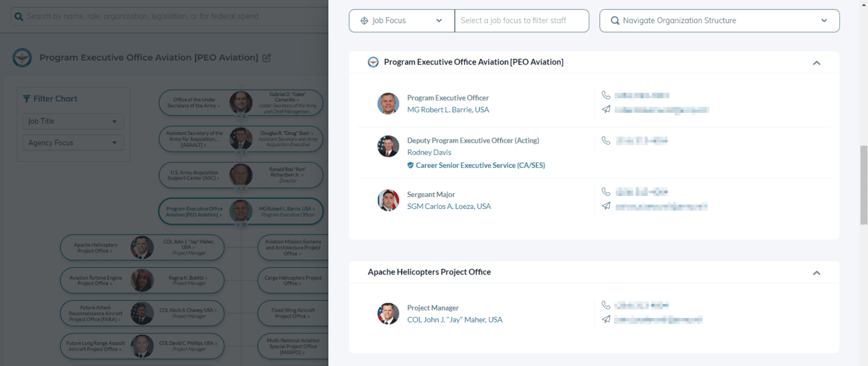Collapse the PEO Aviation staff section
Image resolution: width=868 pixels, height=366 pixels.
(816, 63)
